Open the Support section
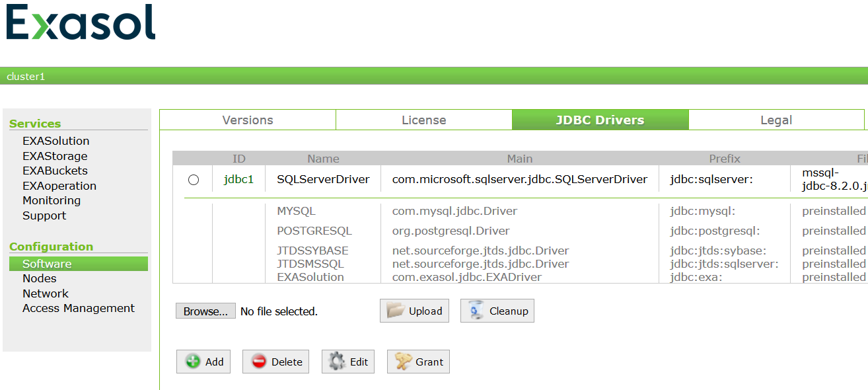 (44, 215)
